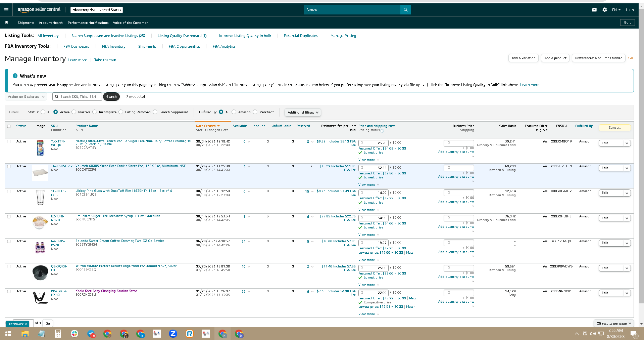Screen dimensions: 644x340
Task: Open the messages envelope icon
Action: coord(594,10)
